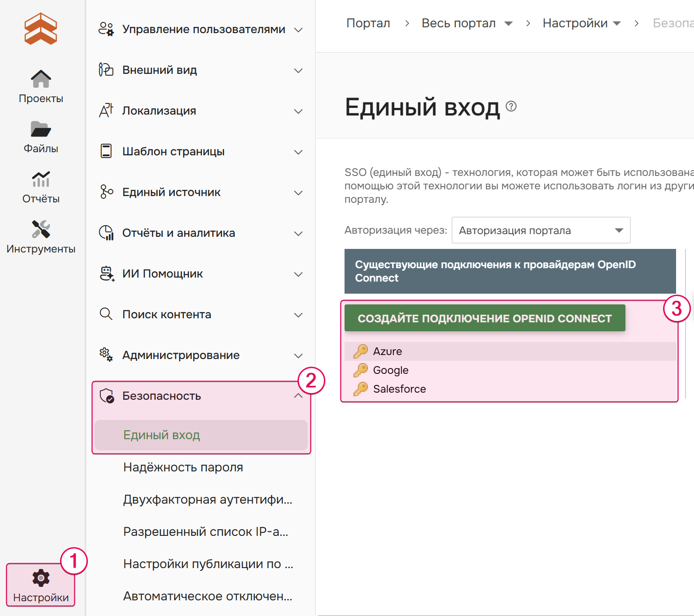Click the magnifier icon of Поиск контента

pyautogui.click(x=106, y=314)
